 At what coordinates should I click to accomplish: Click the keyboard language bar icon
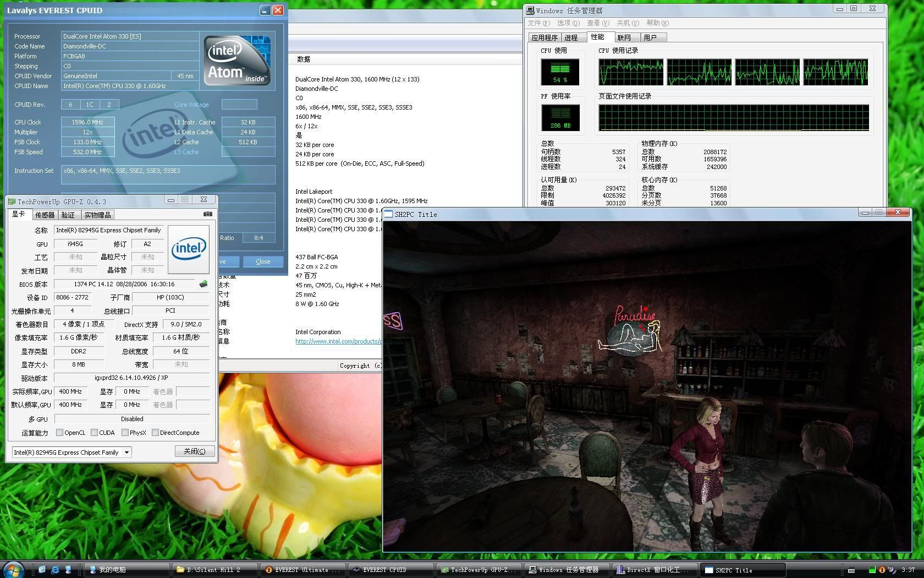pos(851,570)
